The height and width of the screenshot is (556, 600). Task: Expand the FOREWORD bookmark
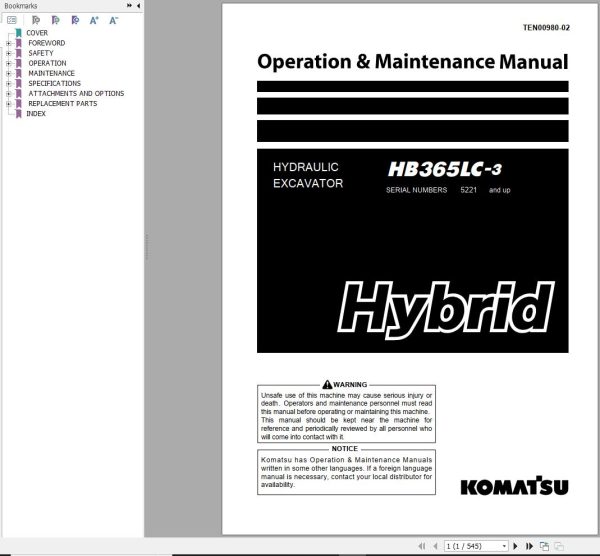pos(8,43)
